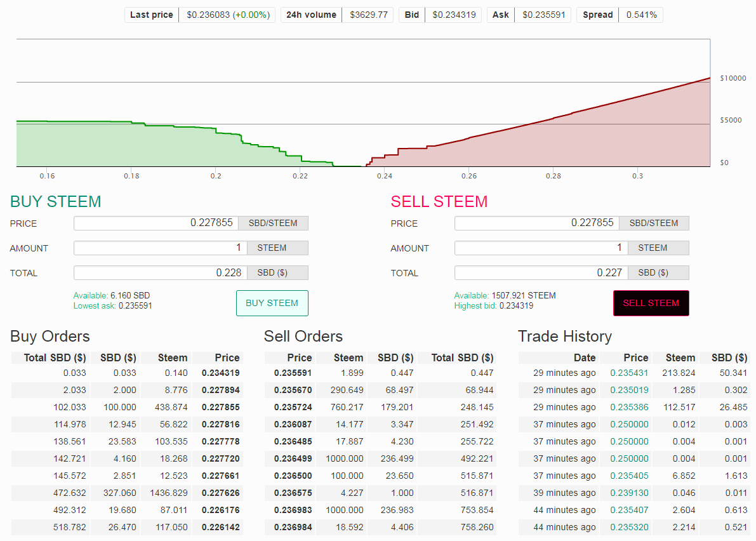This screenshot has height=541, width=756.
Task: Click the Sell Orders heading
Action: [303, 337]
